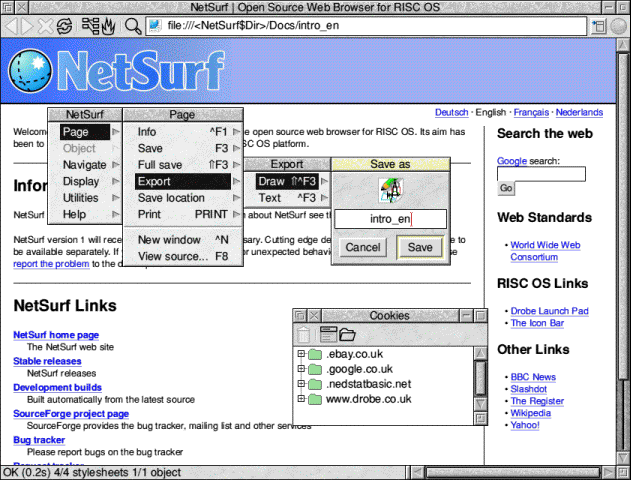
Task: Click the Stop loading toolbar icon
Action: click(x=45, y=24)
